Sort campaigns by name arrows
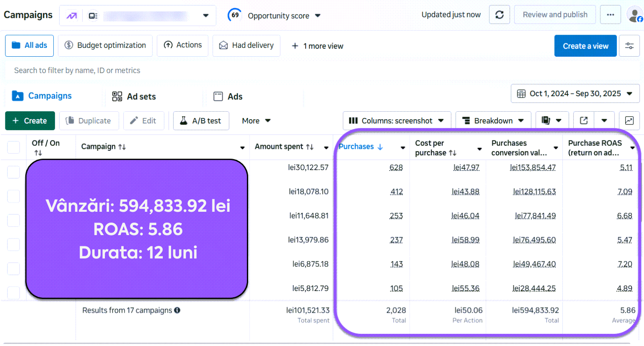The image size is (644, 346). point(122,147)
